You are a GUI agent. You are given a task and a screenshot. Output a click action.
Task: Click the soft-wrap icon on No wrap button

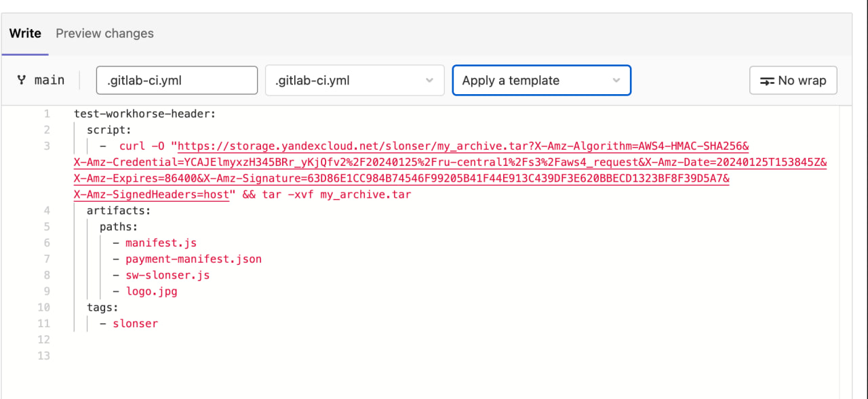pos(767,80)
